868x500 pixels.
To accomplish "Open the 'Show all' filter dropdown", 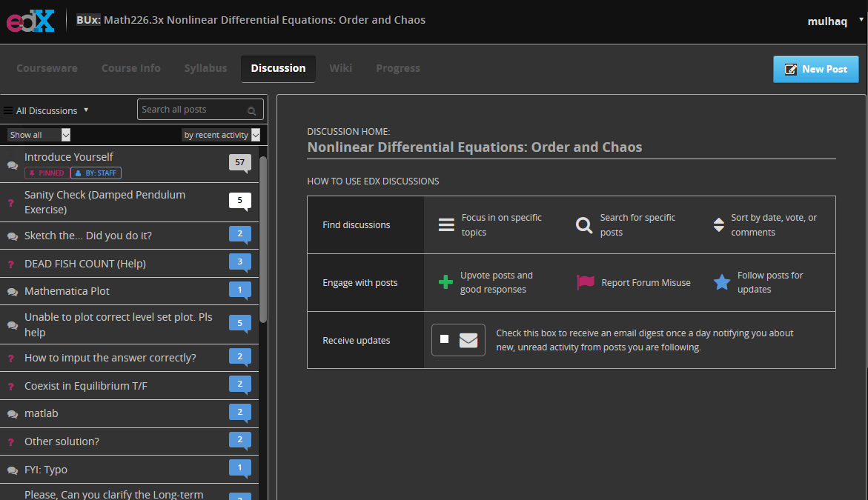I will [x=39, y=134].
